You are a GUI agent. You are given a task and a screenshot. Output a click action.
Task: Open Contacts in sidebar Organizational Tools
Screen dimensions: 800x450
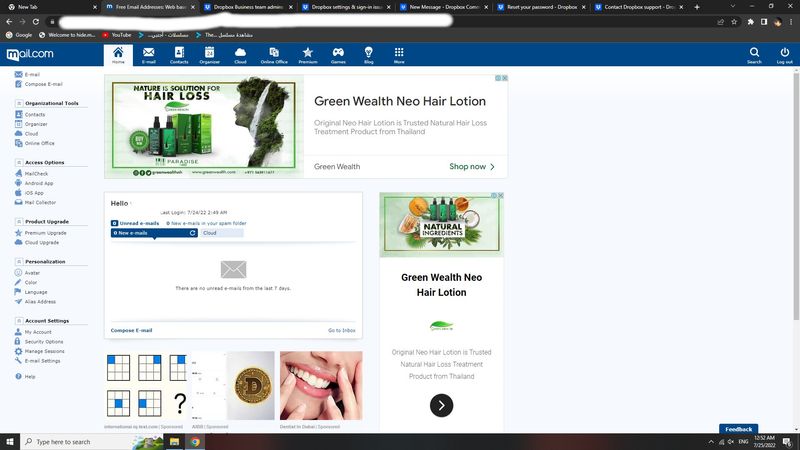point(30,114)
